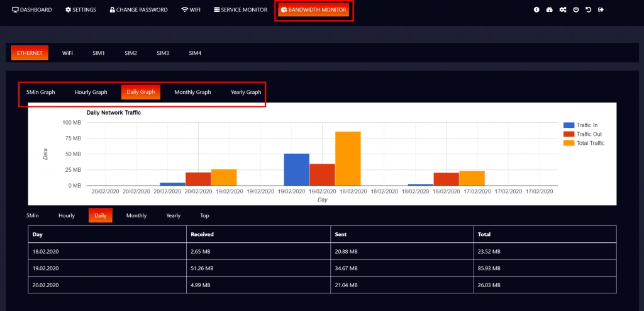The width and height of the screenshot is (644, 311).
Task: Click the 18.02.2020 row cell
Action: pyautogui.click(x=107, y=251)
